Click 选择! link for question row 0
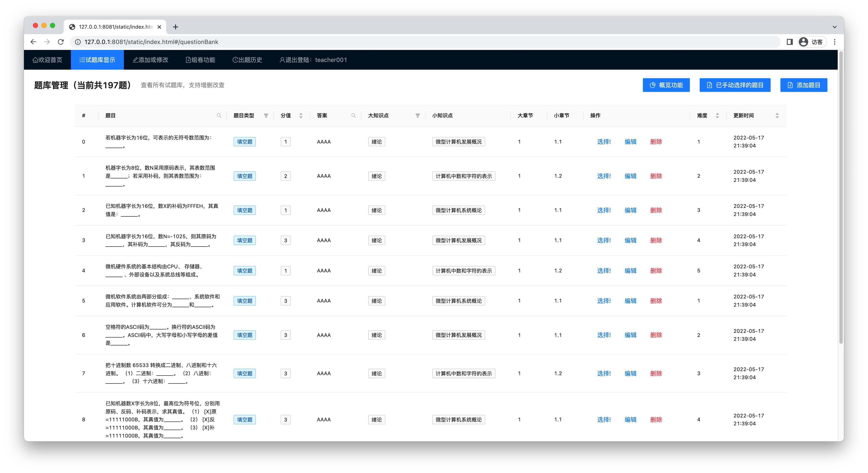This screenshot has height=473, width=868. tap(604, 142)
